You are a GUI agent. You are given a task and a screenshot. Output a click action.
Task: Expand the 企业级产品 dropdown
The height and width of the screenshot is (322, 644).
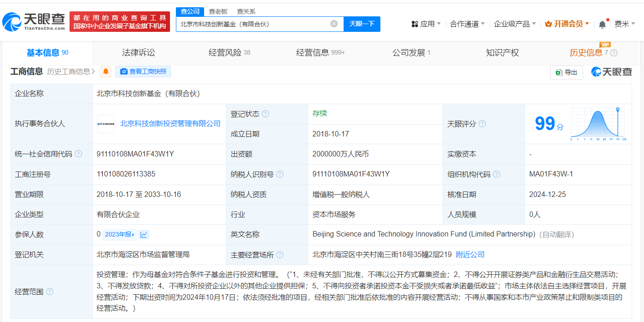point(514,24)
